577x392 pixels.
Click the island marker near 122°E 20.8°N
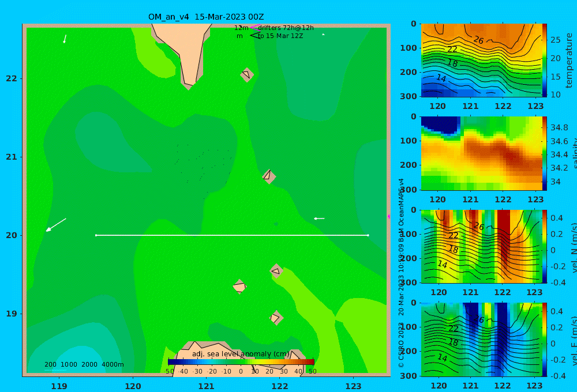coord(269,176)
